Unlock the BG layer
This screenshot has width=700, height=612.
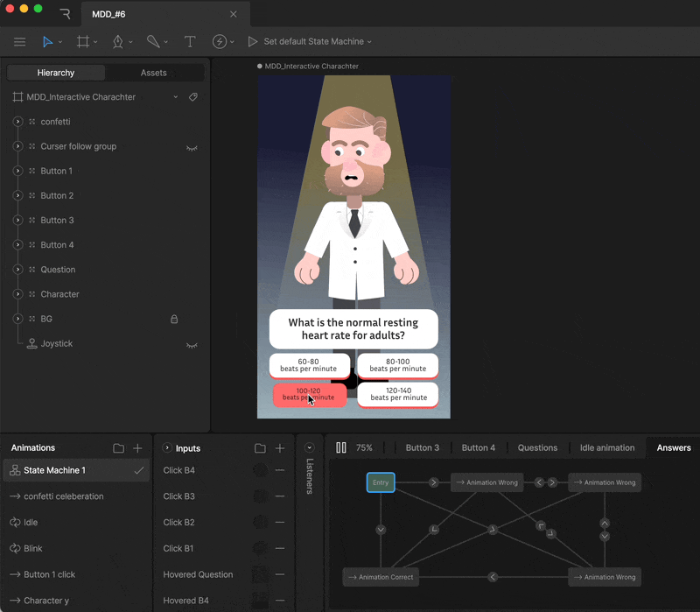174,320
